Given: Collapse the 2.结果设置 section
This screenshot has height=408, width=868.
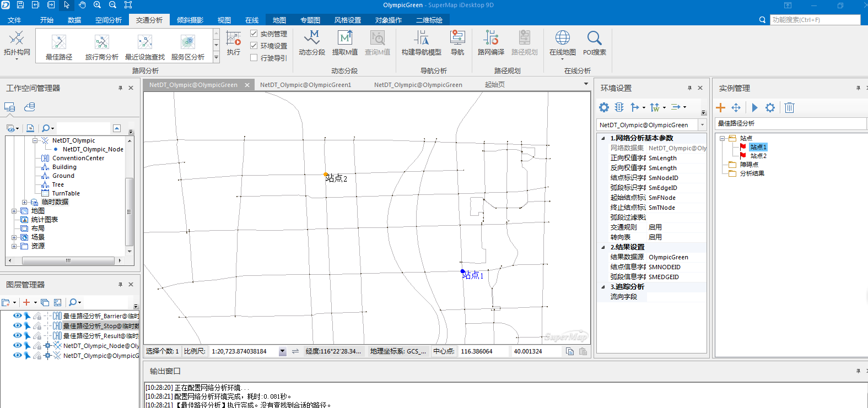Looking at the screenshot, I should 603,247.
